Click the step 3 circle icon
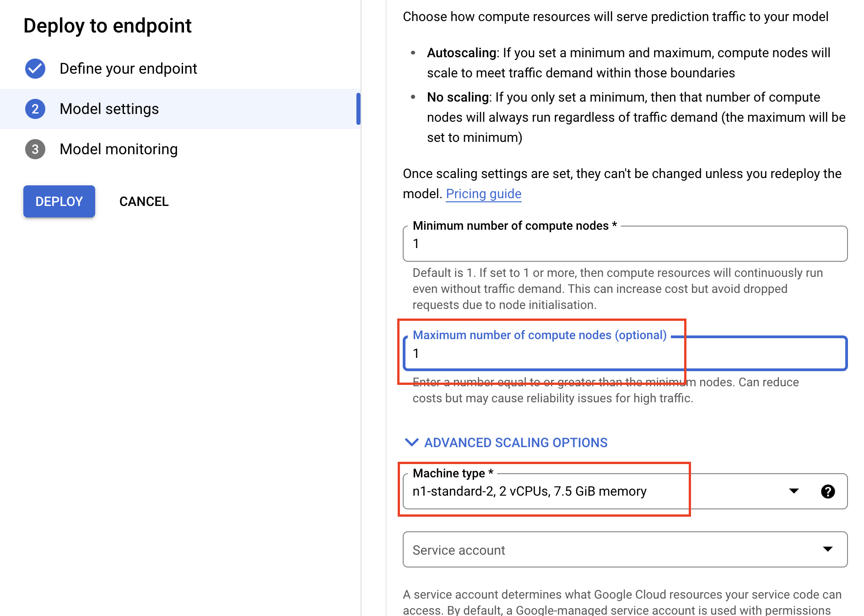The width and height of the screenshot is (864, 616). [35, 149]
